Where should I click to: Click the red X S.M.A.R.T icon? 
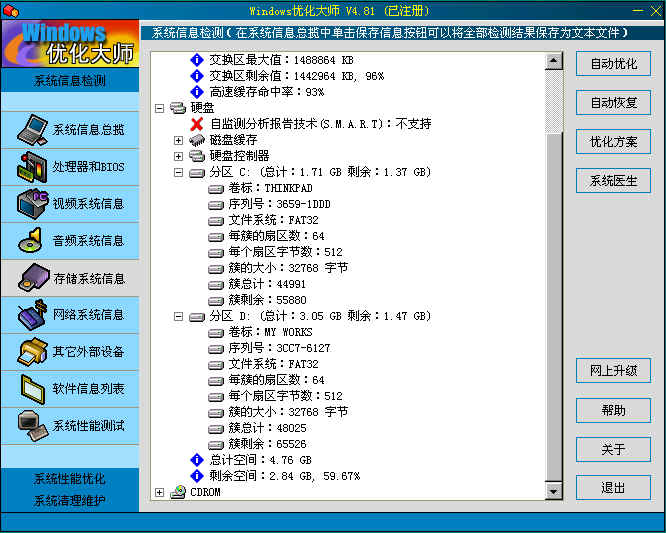tap(197, 124)
